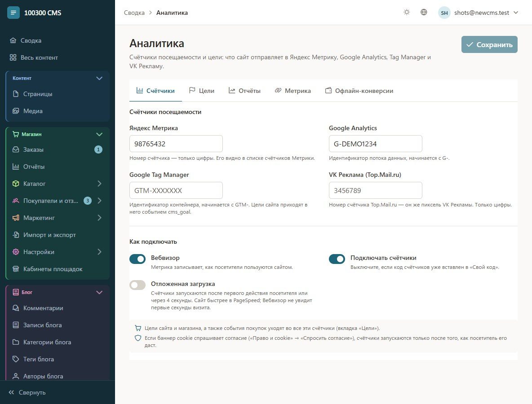Viewport: 532px width, 404px height.
Task: Click the Сохранить button
Action: [x=489, y=44]
